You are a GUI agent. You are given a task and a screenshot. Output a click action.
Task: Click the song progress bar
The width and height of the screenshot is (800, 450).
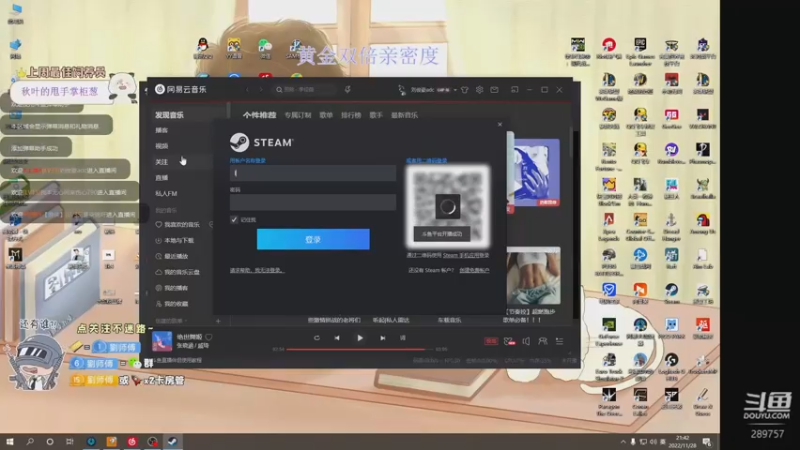(359, 349)
